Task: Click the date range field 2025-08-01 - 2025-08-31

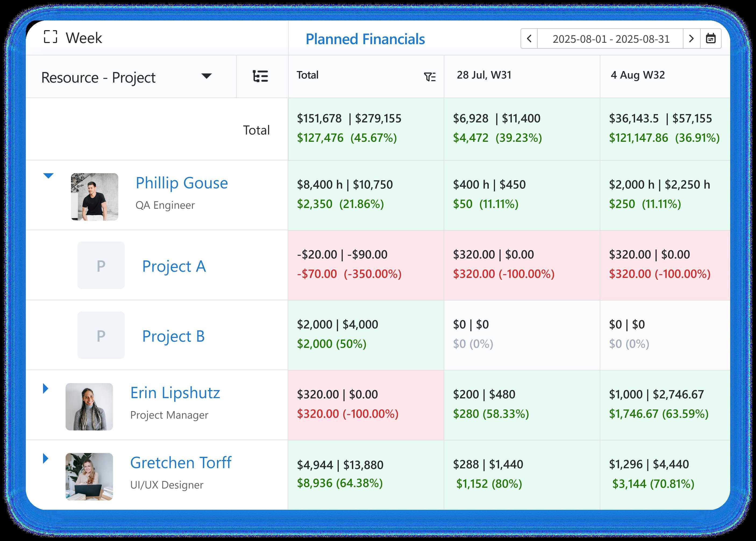Action: pos(611,39)
